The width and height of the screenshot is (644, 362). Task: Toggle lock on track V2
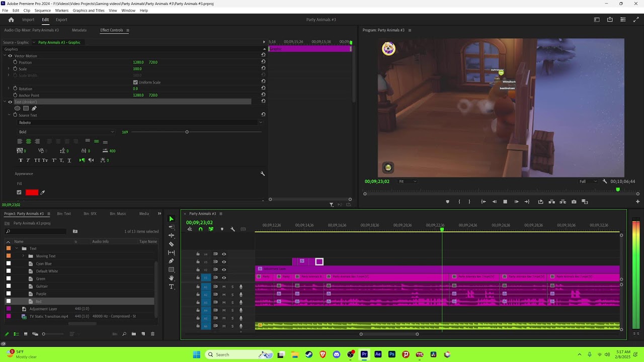[x=198, y=269]
